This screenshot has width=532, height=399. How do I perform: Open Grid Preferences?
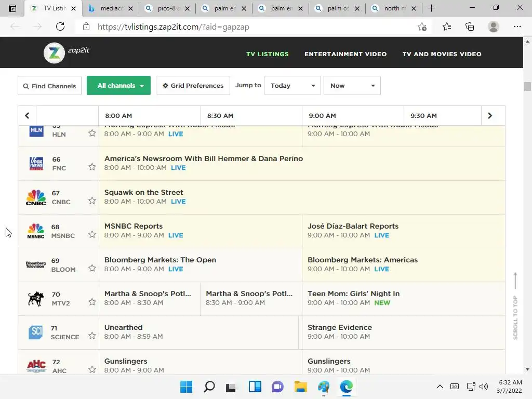(x=193, y=86)
